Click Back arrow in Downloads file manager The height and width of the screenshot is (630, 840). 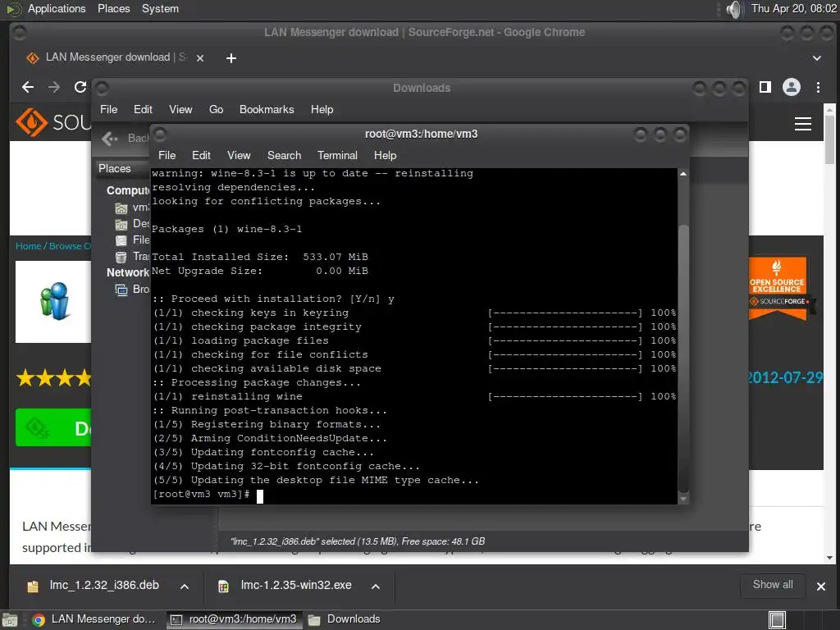coord(110,139)
